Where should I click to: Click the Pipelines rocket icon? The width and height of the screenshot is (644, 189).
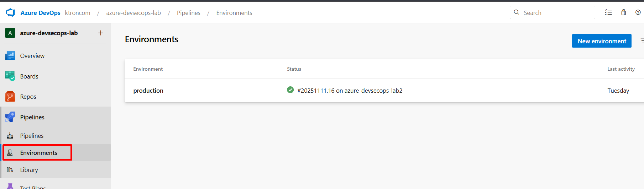tap(10, 117)
